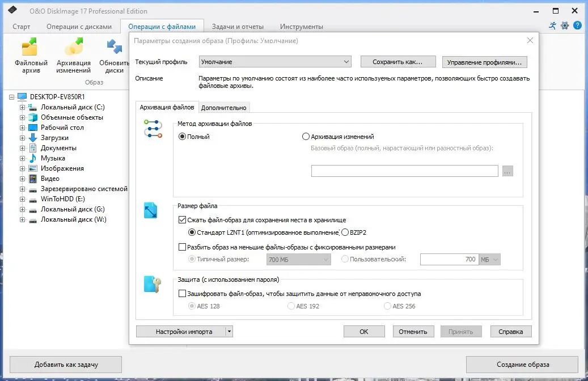
Task: Click the O&O DiskImage title bar logo
Action: tap(12, 10)
